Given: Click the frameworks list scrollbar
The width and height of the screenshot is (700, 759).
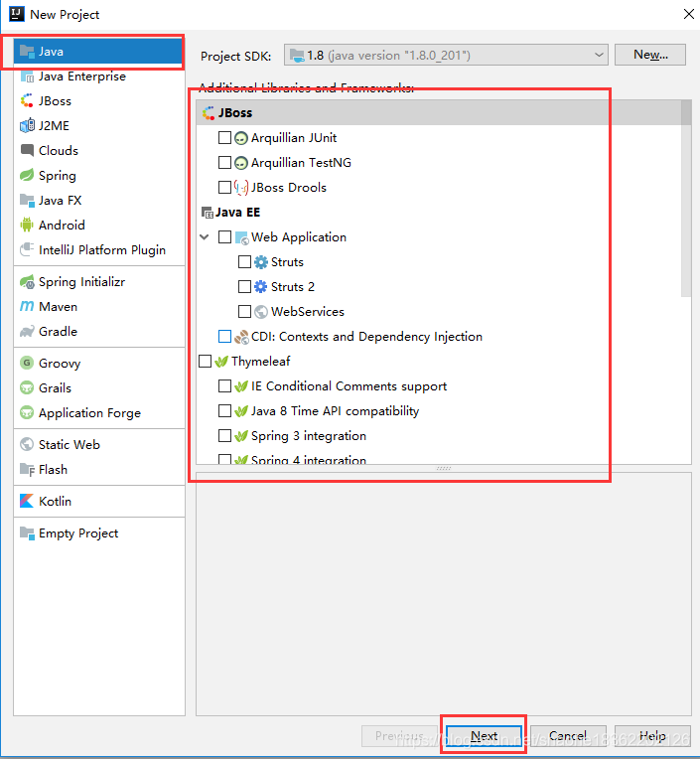Looking at the screenshot, I should tap(686, 199).
